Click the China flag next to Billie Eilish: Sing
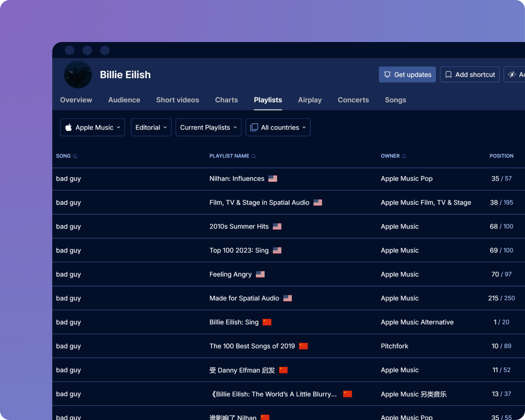Viewport: 525px width, 420px height. (x=267, y=322)
